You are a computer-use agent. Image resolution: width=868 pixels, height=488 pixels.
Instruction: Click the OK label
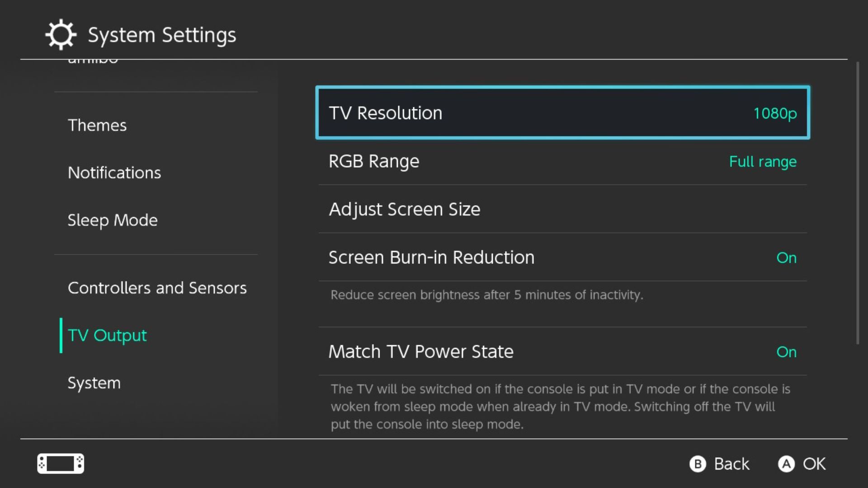(814, 464)
